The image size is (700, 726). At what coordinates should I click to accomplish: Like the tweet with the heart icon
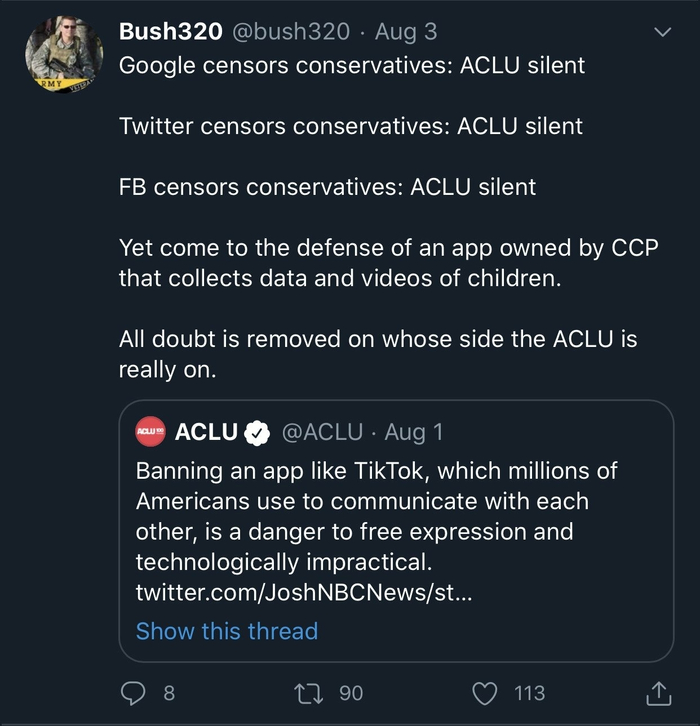[484, 692]
